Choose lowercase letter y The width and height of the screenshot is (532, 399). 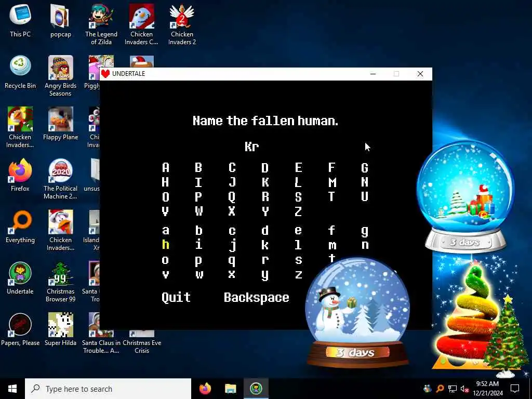[265, 275]
